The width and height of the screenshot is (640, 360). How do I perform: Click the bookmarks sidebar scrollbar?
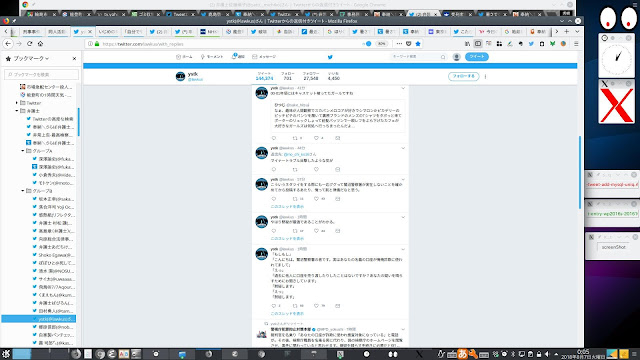(78, 122)
